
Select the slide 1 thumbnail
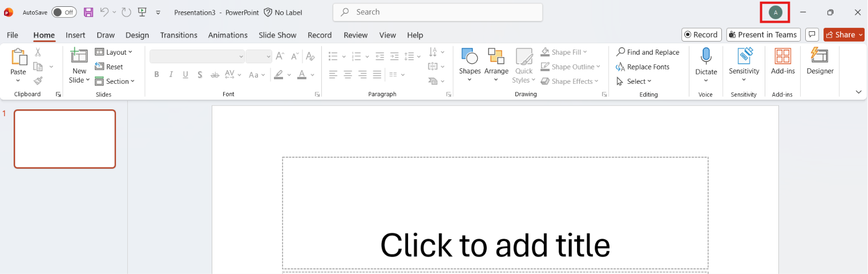tap(65, 139)
